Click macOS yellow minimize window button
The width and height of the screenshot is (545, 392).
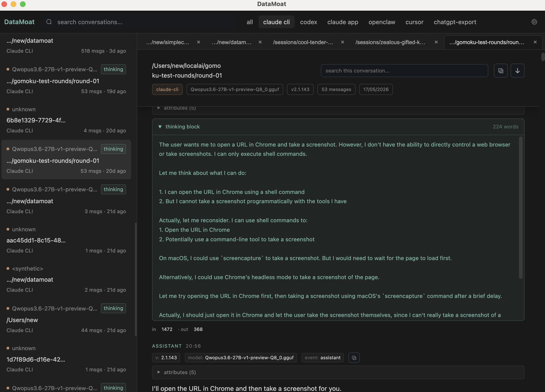point(13,4)
